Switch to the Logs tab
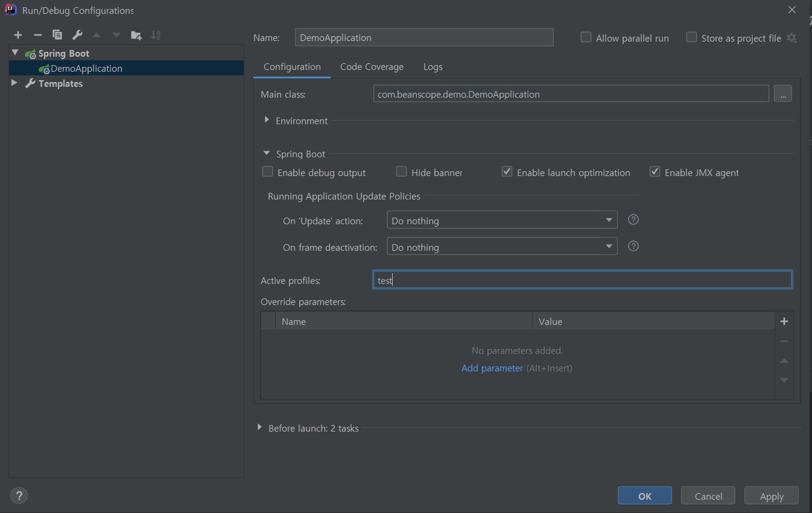Viewport: 812px width, 513px height. pos(433,67)
